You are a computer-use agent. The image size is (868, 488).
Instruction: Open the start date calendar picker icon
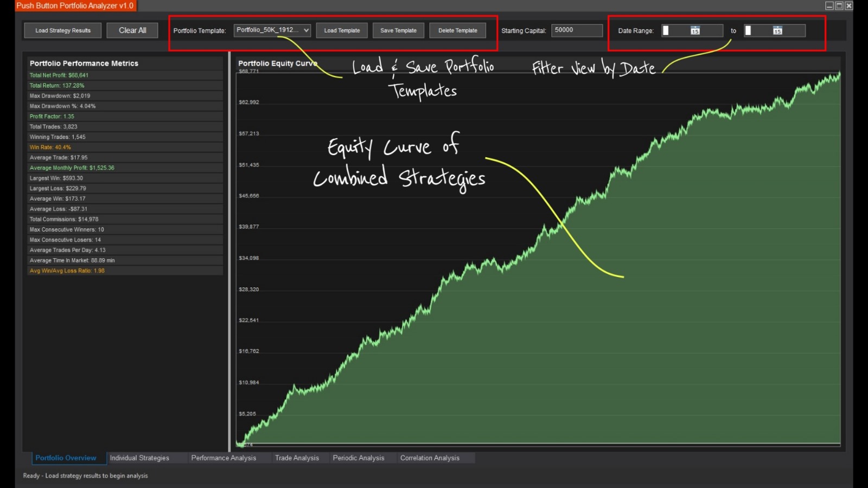coord(695,31)
